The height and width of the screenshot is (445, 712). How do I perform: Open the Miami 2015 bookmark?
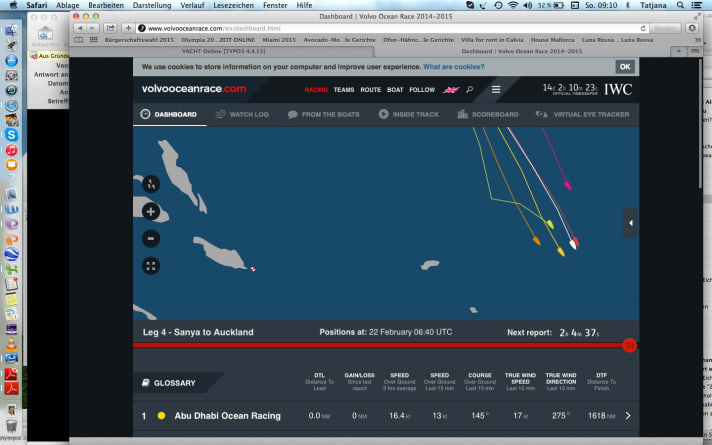click(x=279, y=40)
